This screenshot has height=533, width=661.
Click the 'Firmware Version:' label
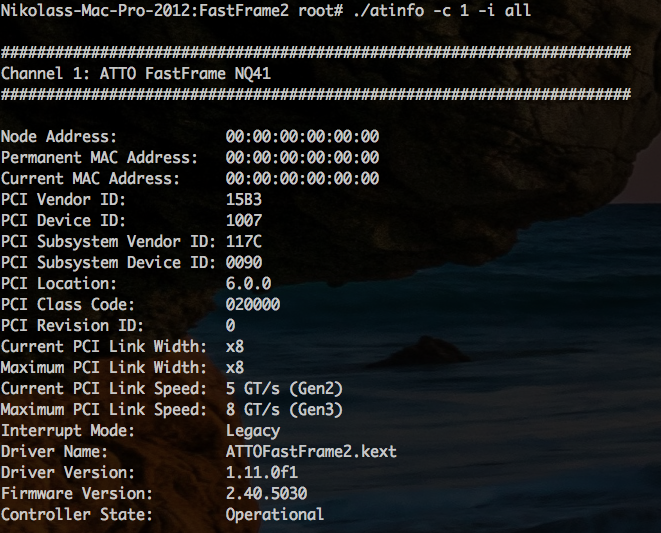(x=77, y=494)
